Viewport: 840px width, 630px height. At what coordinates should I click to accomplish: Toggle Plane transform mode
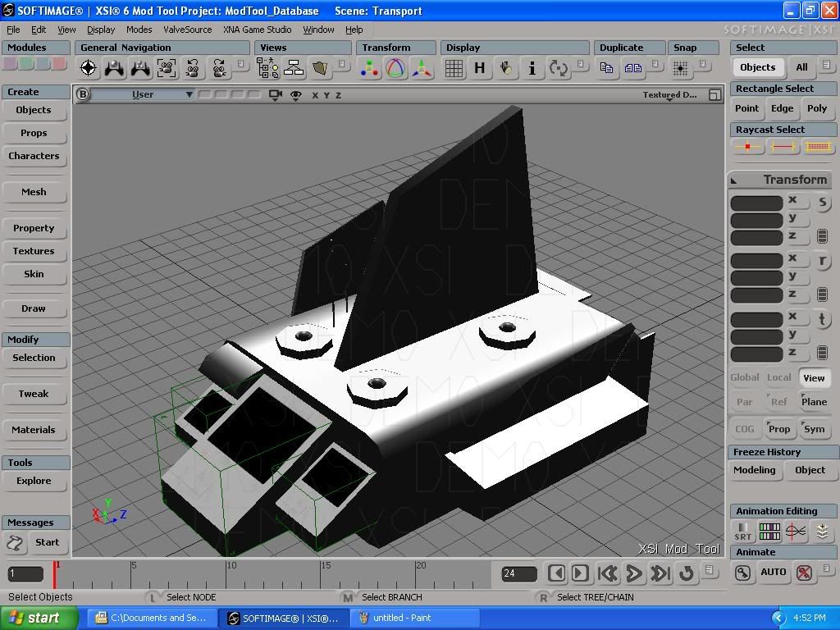pyautogui.click(x=815, y=401)
